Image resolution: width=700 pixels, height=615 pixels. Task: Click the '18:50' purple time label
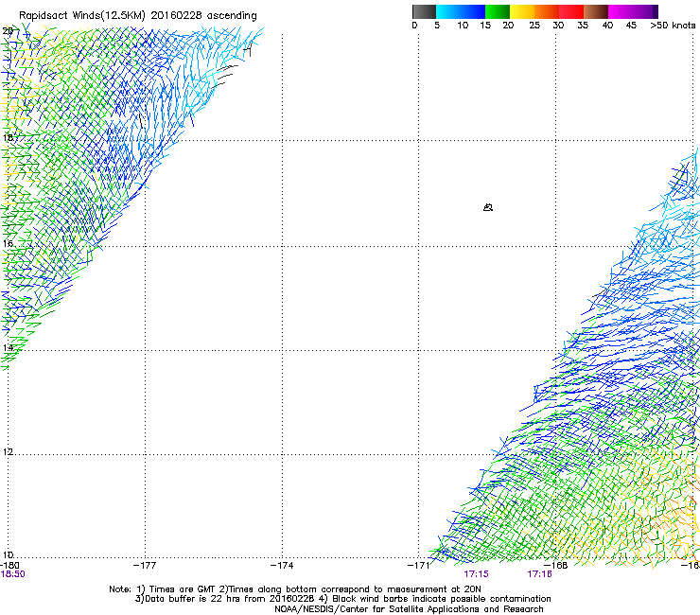[12, 574]
